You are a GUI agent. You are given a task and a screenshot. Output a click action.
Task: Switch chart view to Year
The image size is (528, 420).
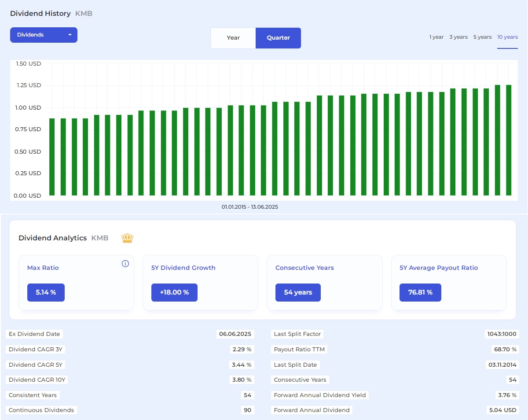pos(233,38)
